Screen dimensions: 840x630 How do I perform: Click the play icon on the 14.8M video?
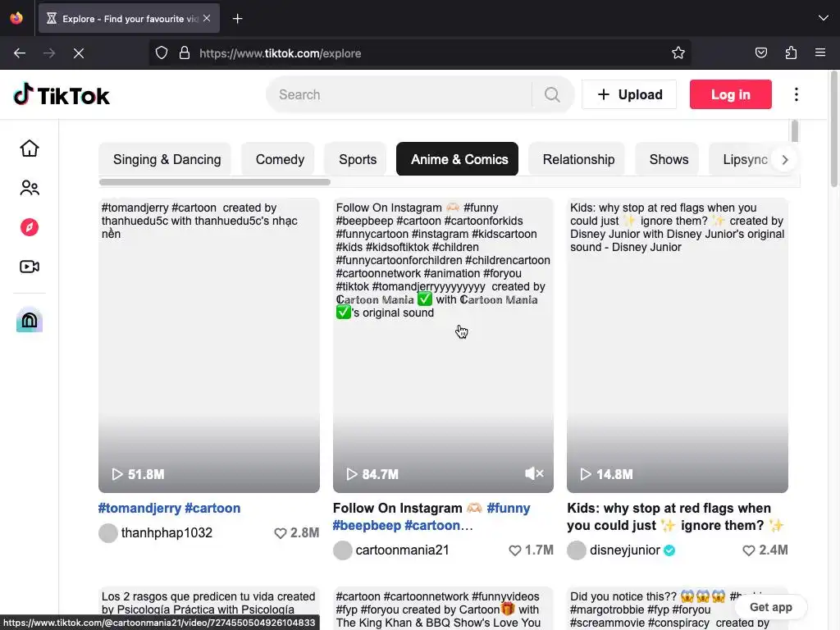[x=586, y=474]
